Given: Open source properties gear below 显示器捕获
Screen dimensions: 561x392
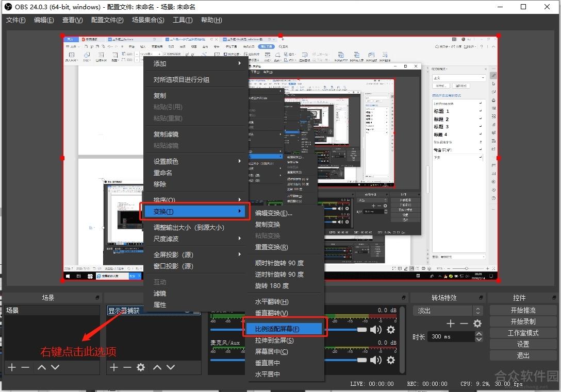Looking at the screenshot, I should tap(141, 367).
